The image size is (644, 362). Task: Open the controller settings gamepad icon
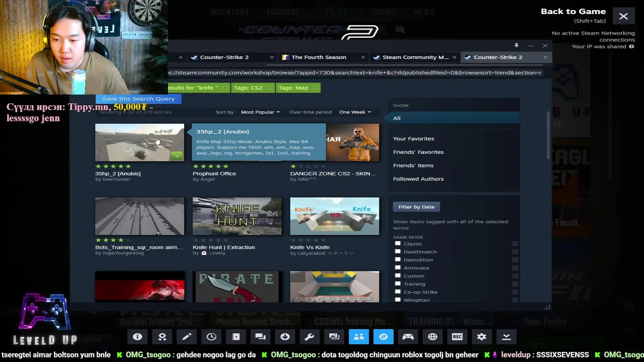pyautogui.click(x=408, y=337)
